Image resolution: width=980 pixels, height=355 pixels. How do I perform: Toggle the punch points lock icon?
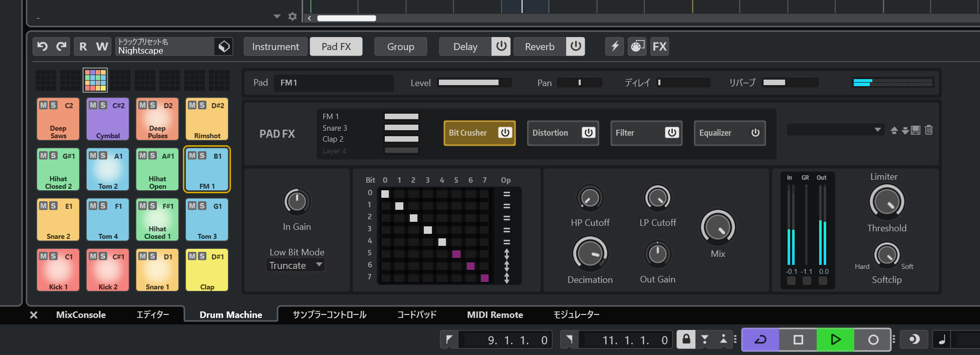point(686,339)
